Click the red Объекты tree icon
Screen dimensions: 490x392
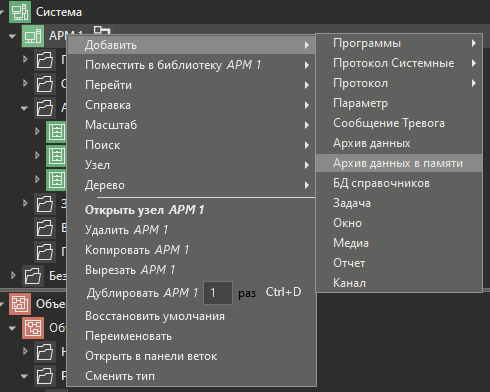pos(20,304)
